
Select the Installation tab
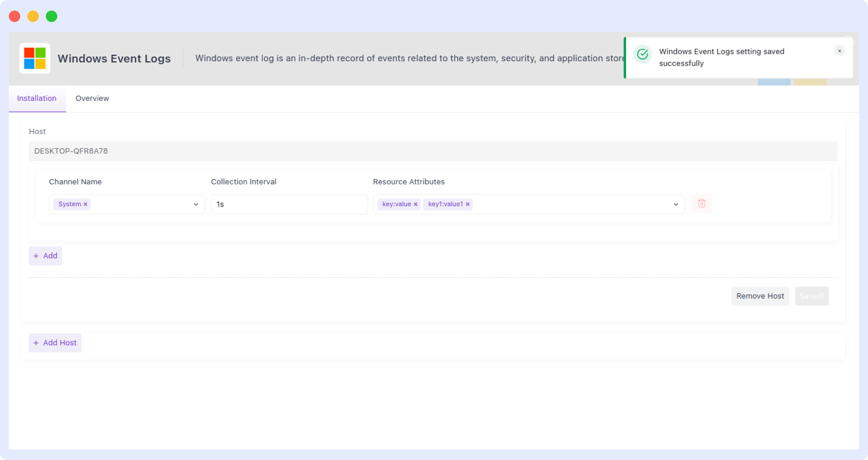(x=37, y=98)
